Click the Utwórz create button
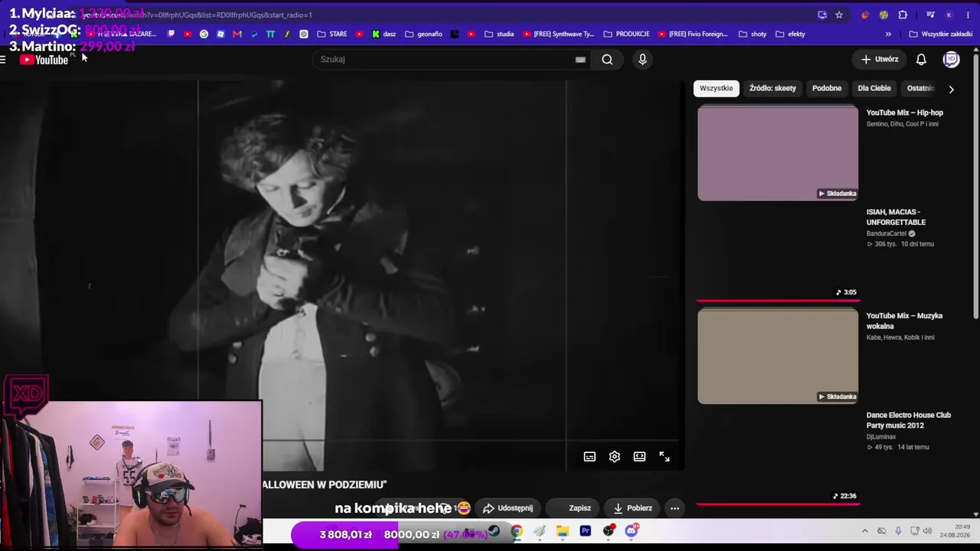The width and height of the screenshot is (980, 551). (x=879, y=59)
